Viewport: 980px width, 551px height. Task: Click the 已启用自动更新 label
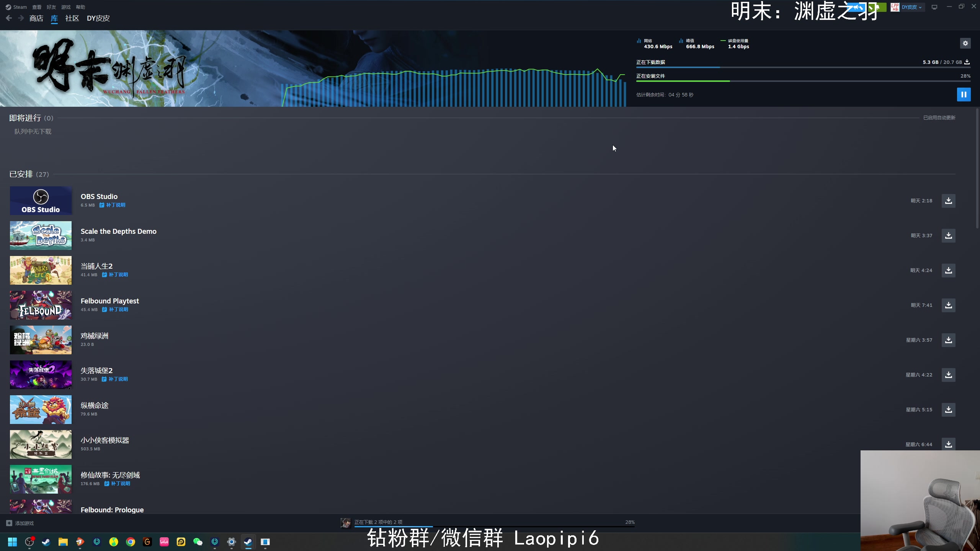coord(939,117)
